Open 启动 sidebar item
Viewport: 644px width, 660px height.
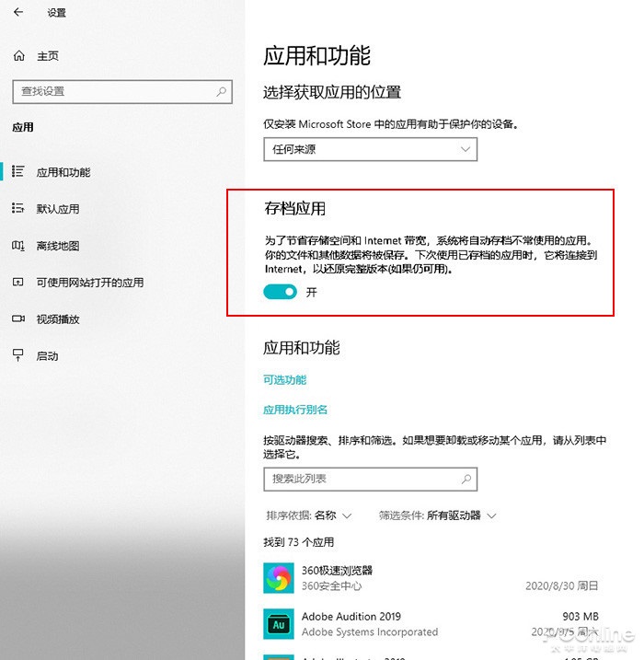[x=47, y=356]
